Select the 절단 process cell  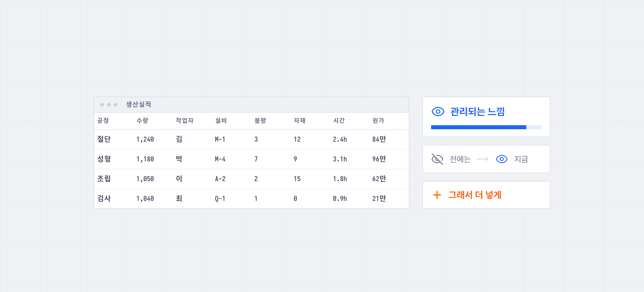(x=104, y=139)
